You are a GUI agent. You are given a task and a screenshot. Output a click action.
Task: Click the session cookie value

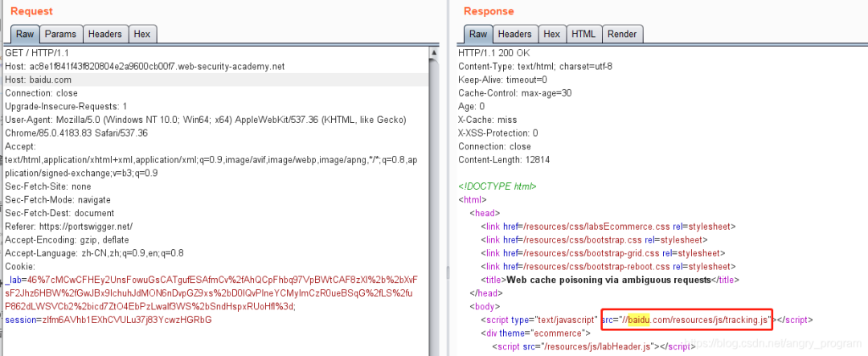coord(108,320)
